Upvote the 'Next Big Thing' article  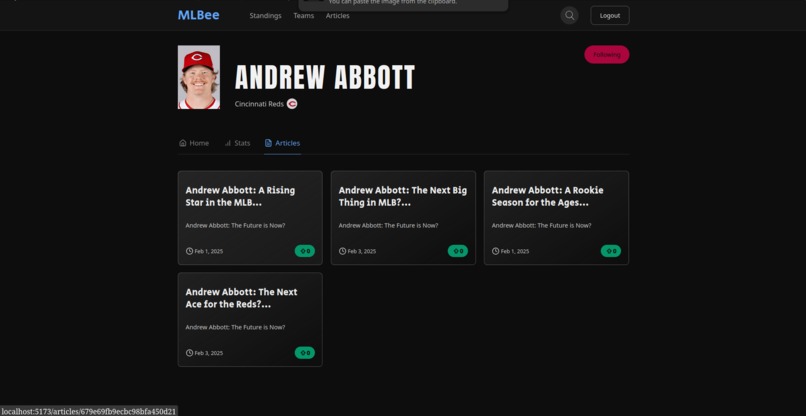[x=458, y=251]
